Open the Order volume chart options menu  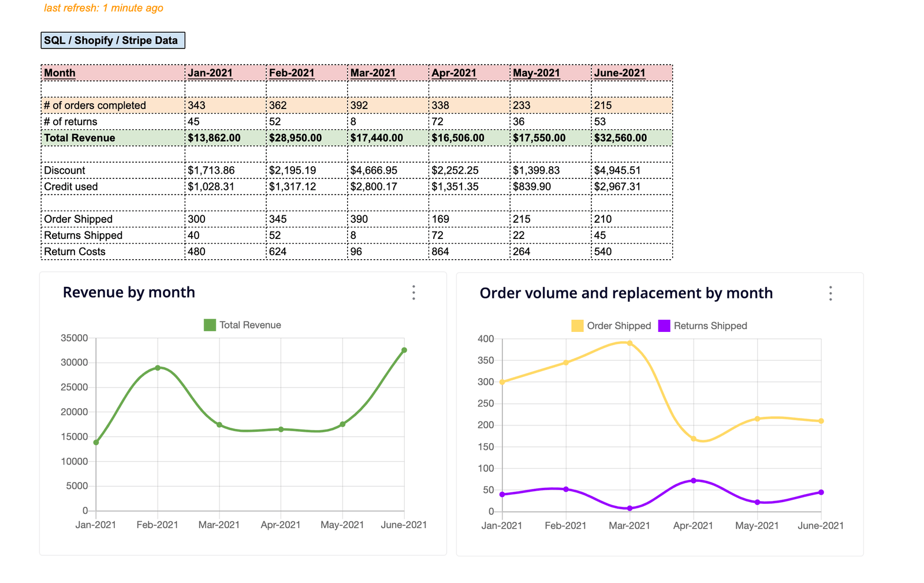[x=831, y=294]
